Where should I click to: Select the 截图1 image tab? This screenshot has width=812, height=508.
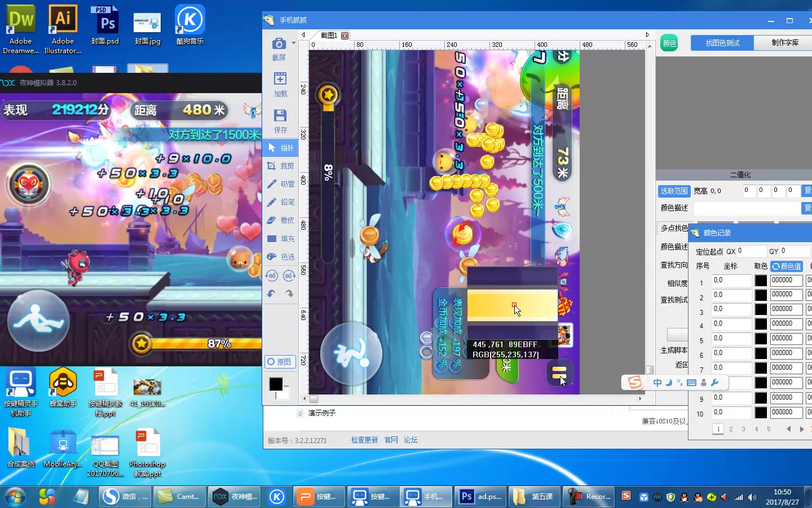coord(329,36)
